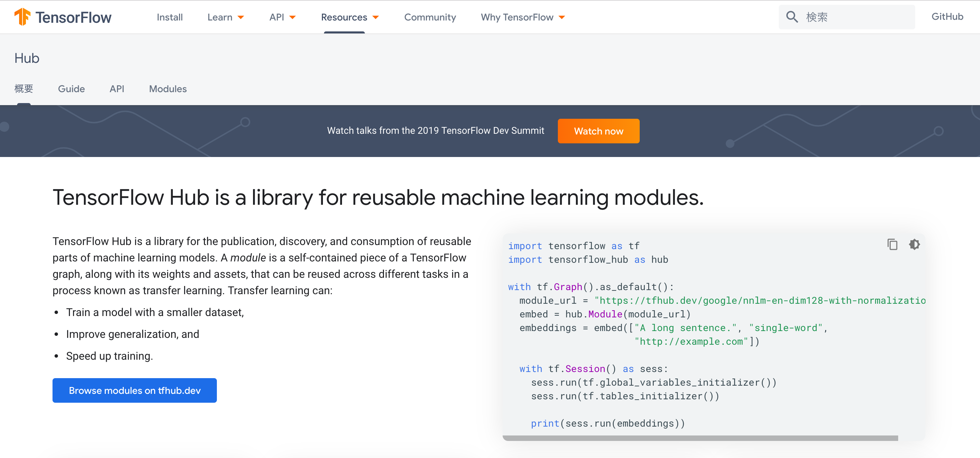Viewport: 980px width, 458px height.
Task: Click the search magnifier icon
Action: pyautogui.click(x=791, y=17)
